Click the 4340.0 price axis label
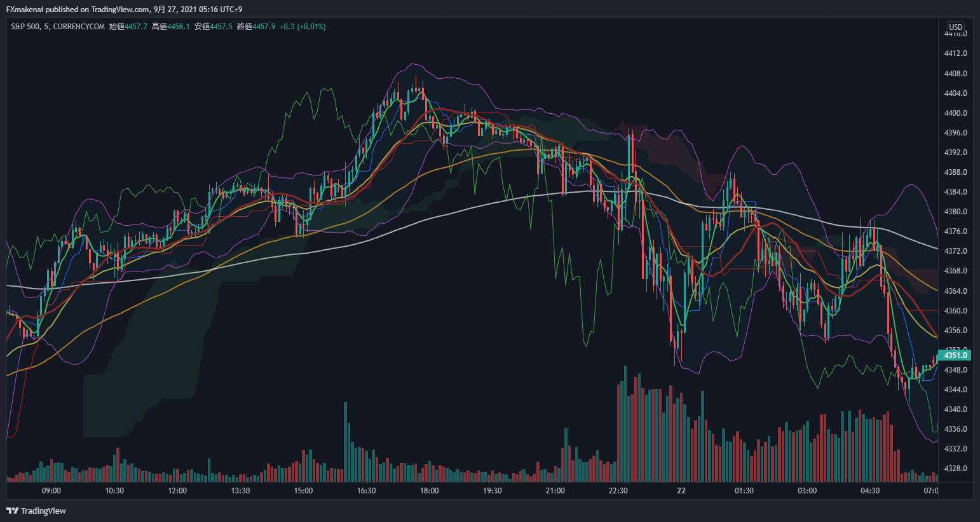The image size is (980, 522). click(955, 409)
